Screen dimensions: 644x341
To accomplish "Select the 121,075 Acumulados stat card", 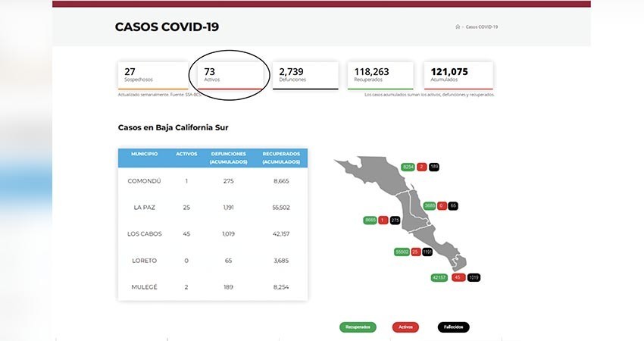I will click(x=458, y=76).
